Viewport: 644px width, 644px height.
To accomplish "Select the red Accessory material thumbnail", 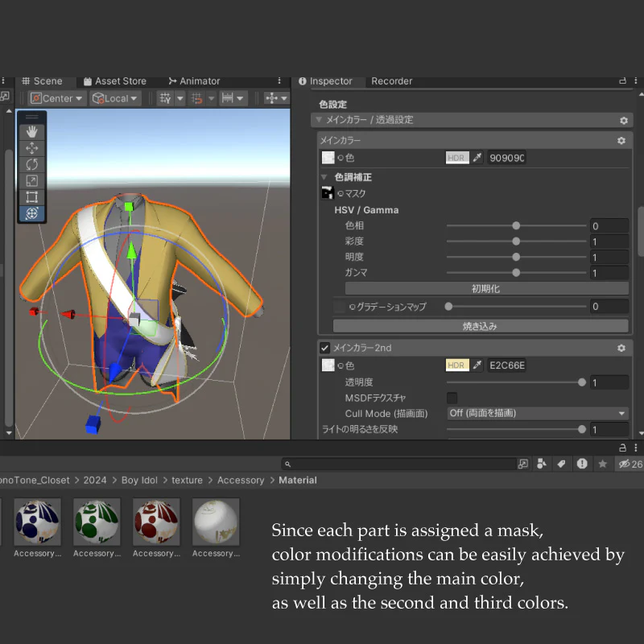I will click(x=156, y=522).
